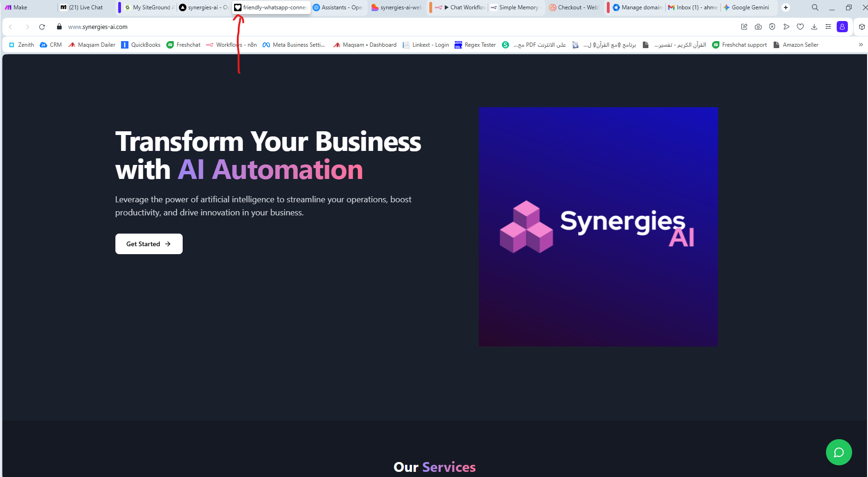868x477 pixels.
Task: Click the purple profile account icon
Action: (842, 27)
